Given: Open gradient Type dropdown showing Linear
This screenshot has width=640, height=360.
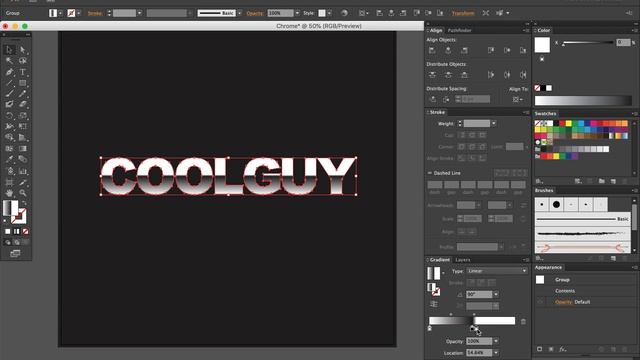Looking at the screenshot, I should pos(497,271).
